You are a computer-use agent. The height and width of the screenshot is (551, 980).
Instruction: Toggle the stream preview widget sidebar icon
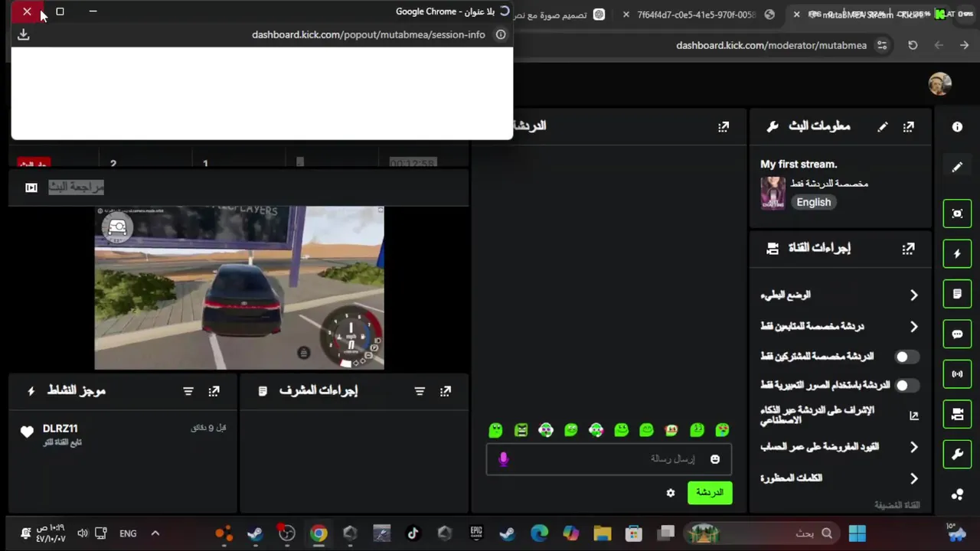[x=957, y=214]
